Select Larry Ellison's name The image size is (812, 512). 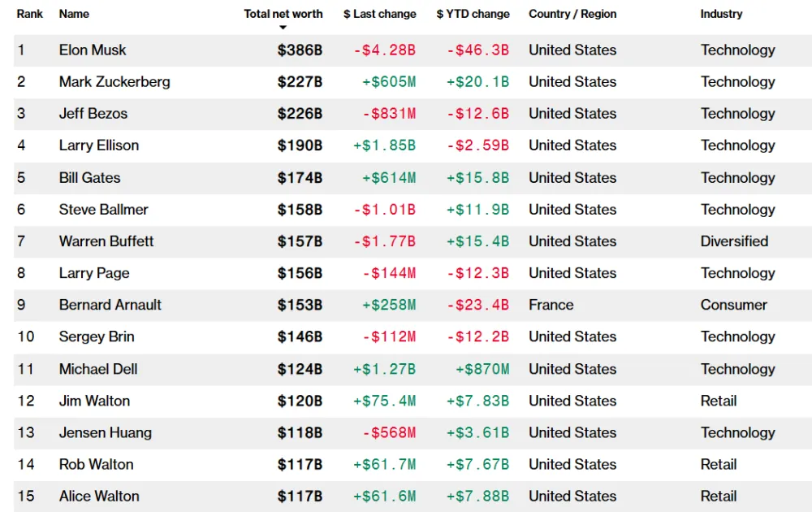point(98,145)
